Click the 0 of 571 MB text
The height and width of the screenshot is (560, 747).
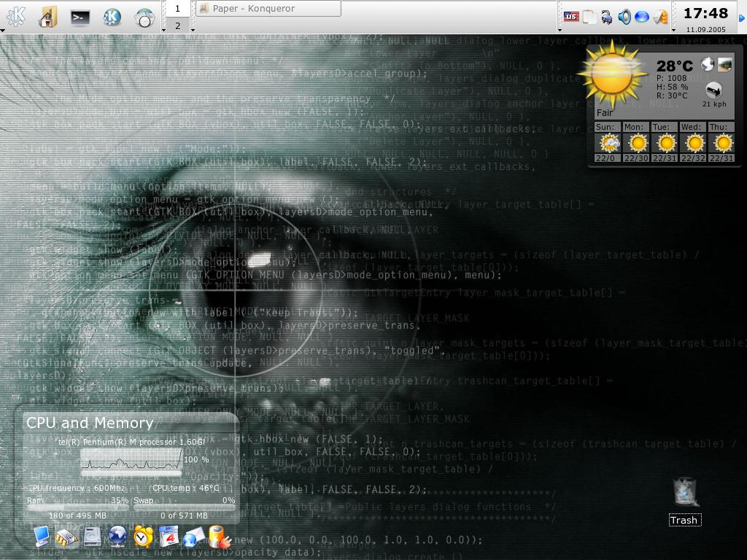point(184,516)
